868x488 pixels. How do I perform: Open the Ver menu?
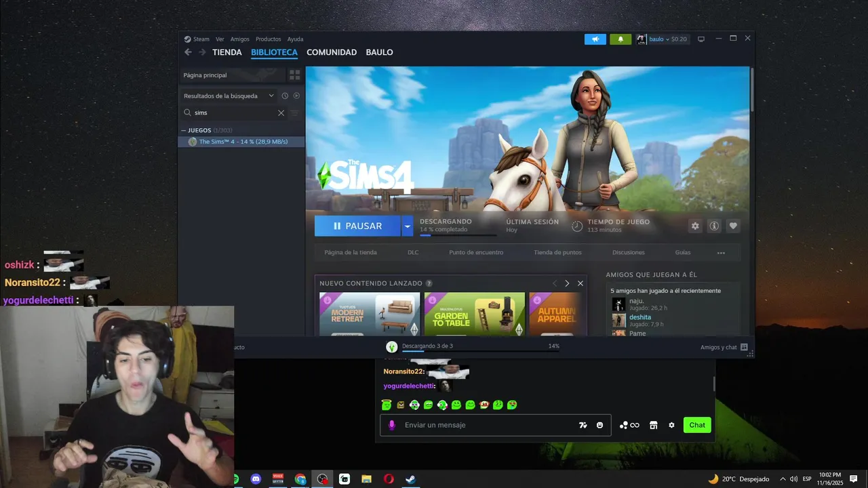(x=220, y=39)
